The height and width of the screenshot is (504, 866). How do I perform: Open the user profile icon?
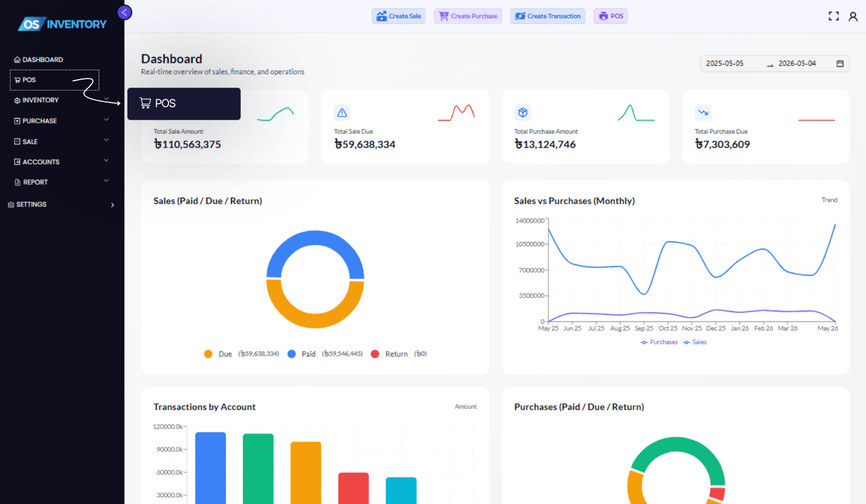tap(853, 17)
